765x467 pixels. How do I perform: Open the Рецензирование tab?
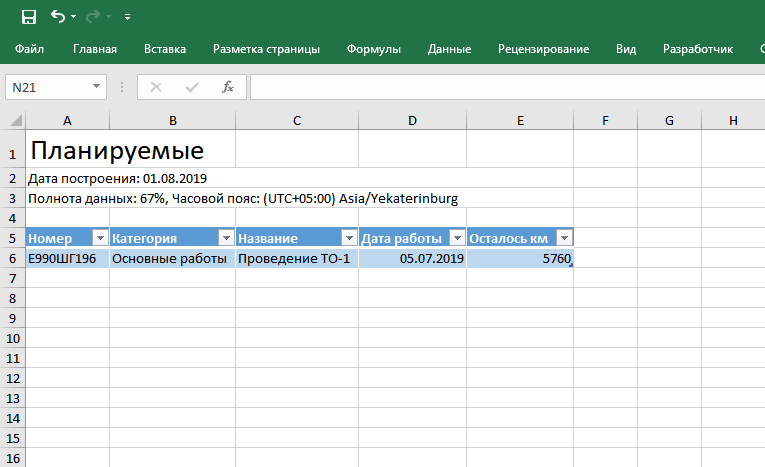point(544,49)
